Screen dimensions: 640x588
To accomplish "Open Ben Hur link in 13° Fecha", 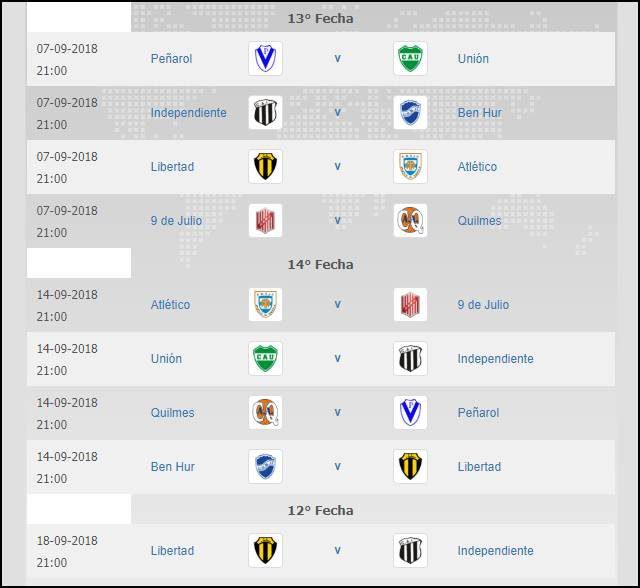I will click(479, 113).
